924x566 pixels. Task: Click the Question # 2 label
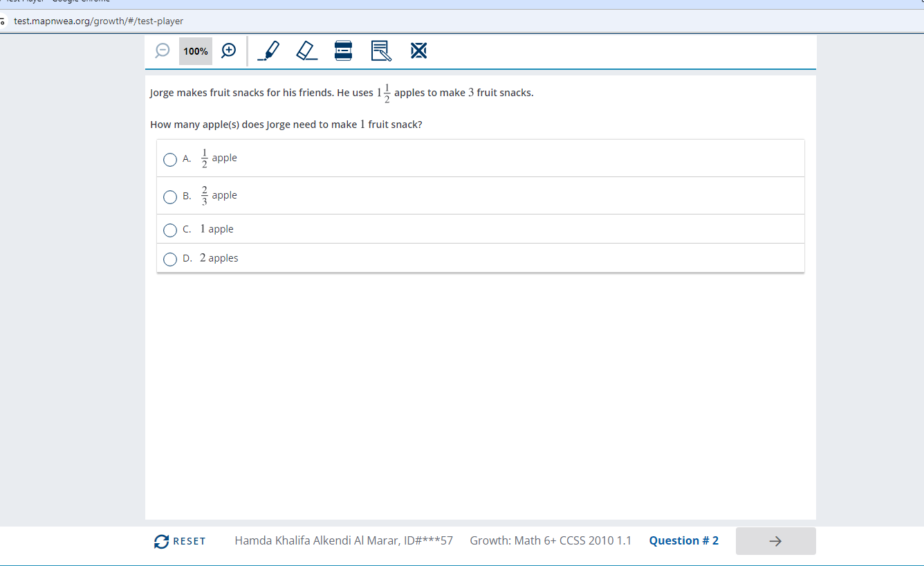683,540
